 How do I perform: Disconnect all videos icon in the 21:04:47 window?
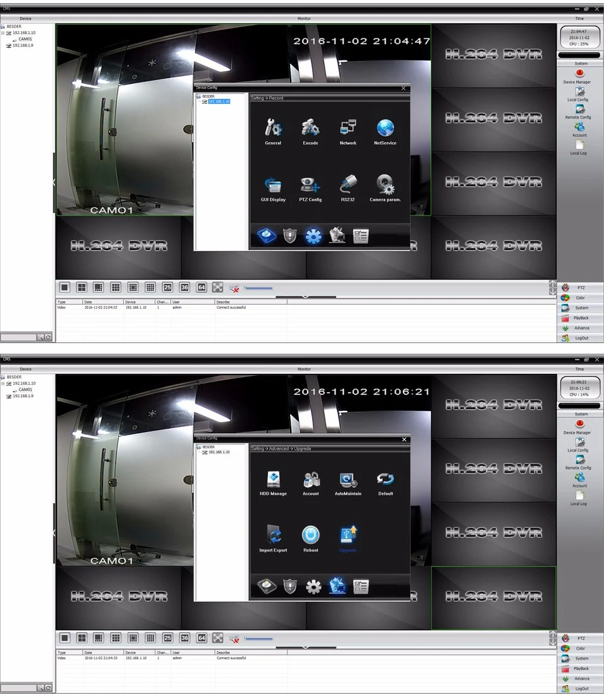(x=235, y=288)
